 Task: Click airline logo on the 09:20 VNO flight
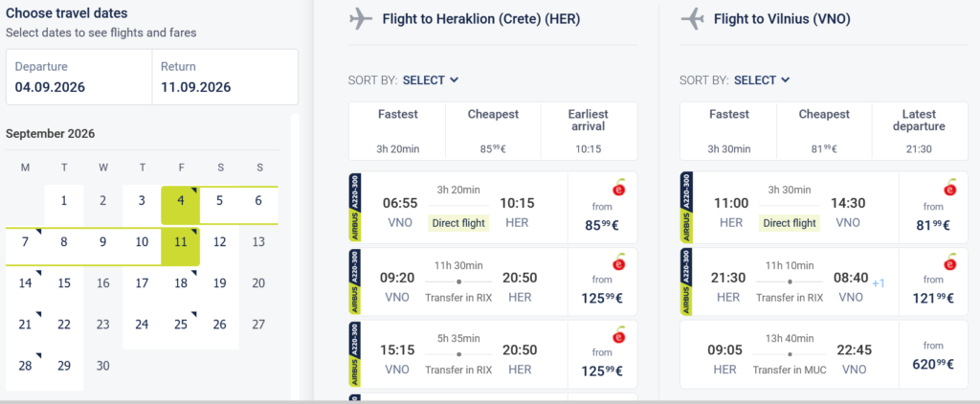pos(619,261)
